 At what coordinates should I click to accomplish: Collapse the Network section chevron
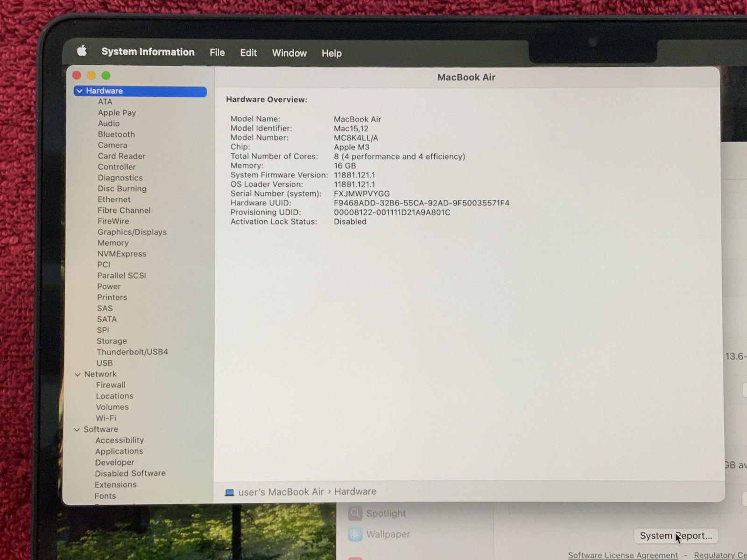(78, 374)
